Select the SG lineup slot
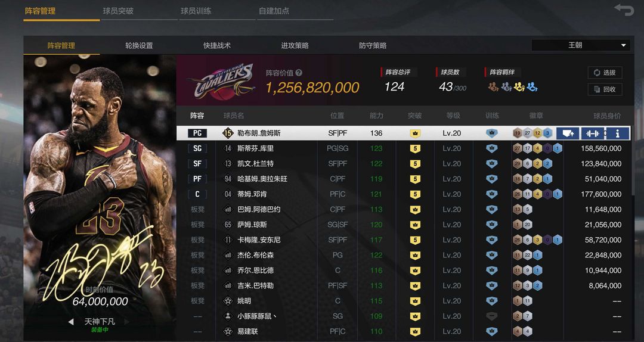 tap(197, 148)
